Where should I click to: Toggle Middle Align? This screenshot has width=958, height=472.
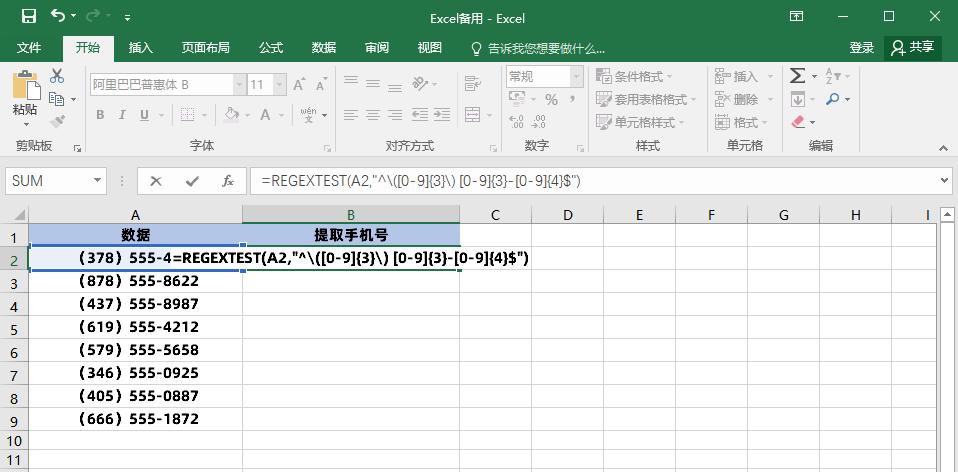pyautogui.click(x=373, y=82)
